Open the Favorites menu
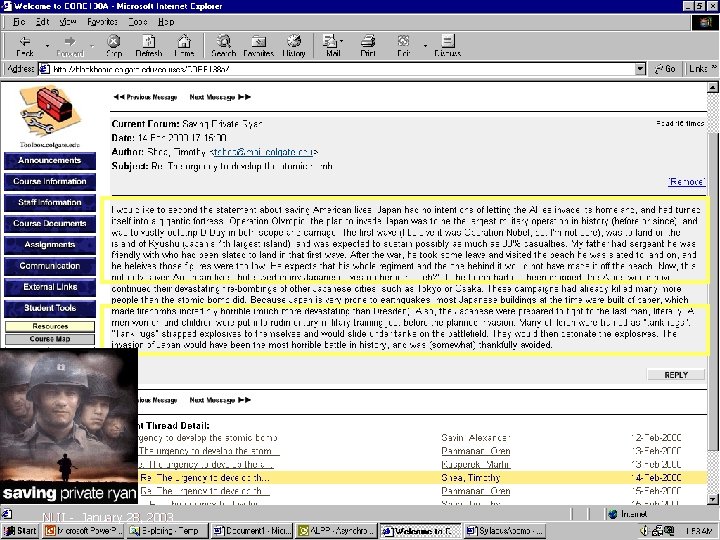720x540 pixels. point(102,22)
